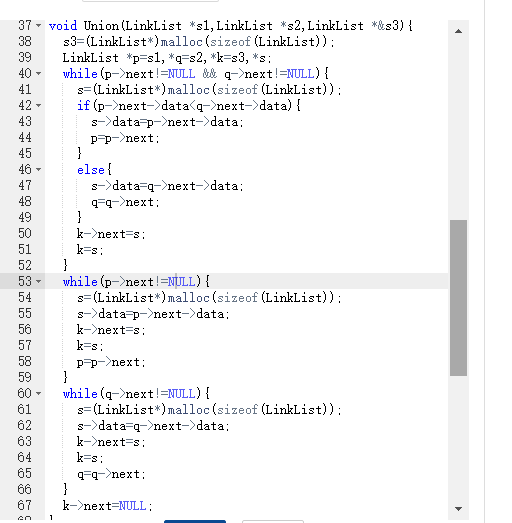512x523 pixels.
Task: Click line number 67 in the gutter
Action: [25, 506]
